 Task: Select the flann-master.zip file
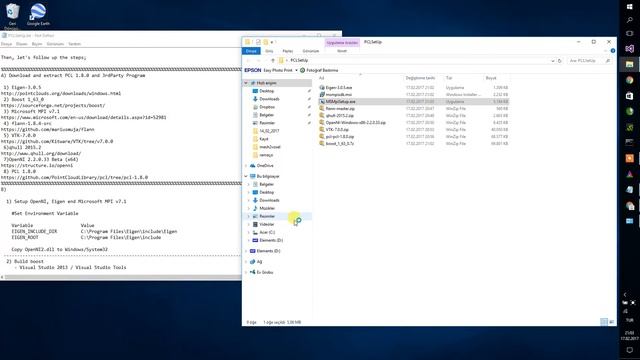(x=340, y=109)
